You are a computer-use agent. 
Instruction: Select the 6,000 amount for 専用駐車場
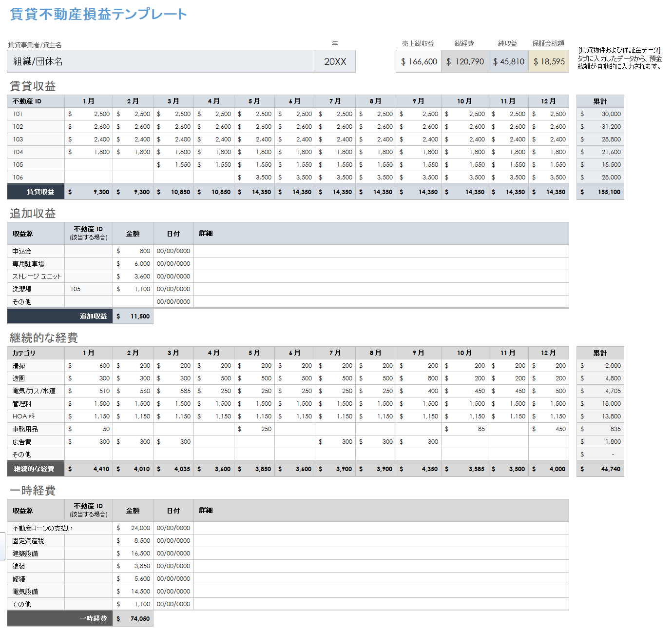(x=133, y=264)
